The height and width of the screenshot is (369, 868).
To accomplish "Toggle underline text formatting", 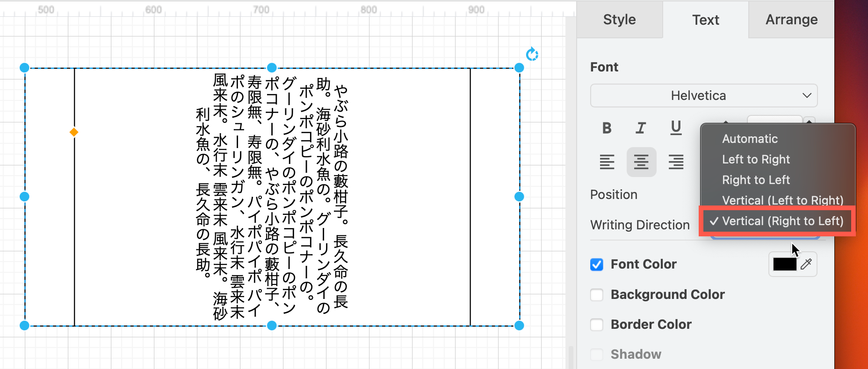I will tap(676, 128).
